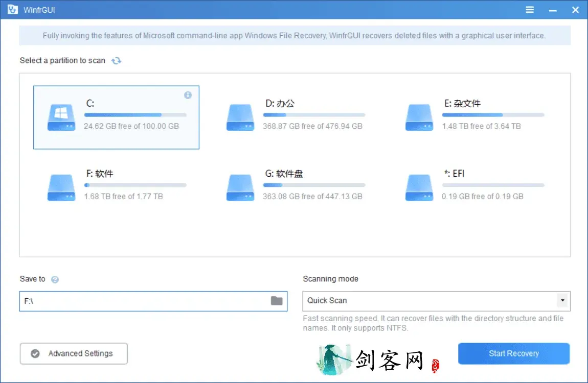Click "Select a partition to scan" label
This screenshot has width=588, height=383.
tap(62, 61)
